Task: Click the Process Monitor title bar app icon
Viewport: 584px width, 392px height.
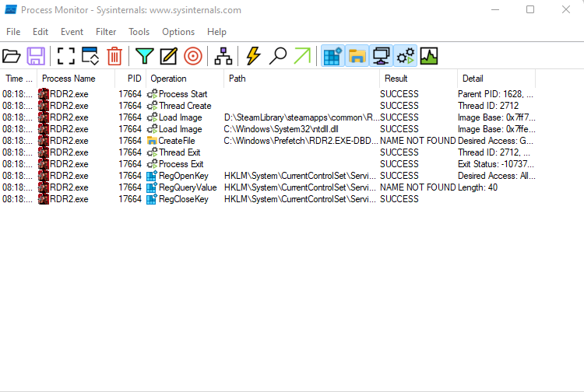Action: [10, 9]
